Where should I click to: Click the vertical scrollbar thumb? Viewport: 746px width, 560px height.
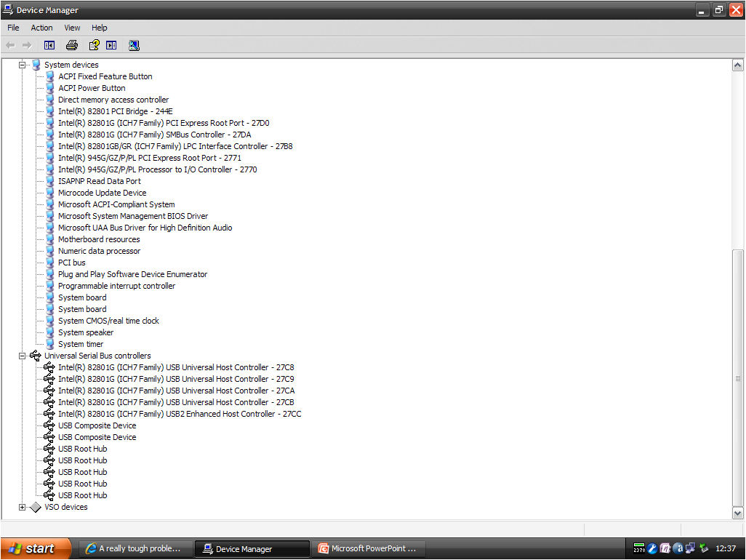click(737, 378)
